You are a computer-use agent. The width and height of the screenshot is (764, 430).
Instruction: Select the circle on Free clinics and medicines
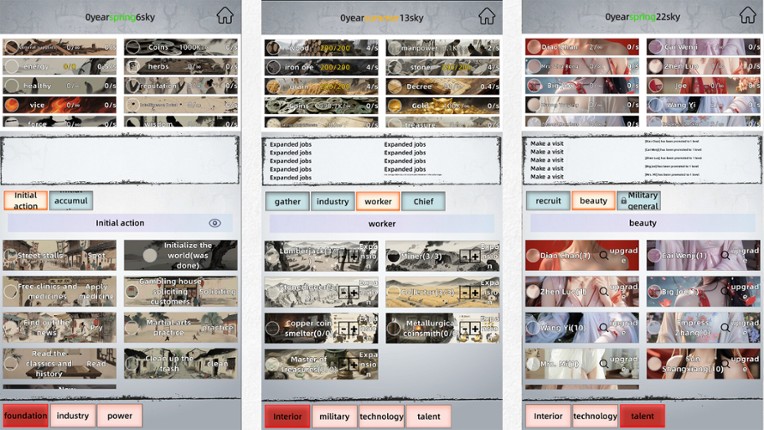11,292
